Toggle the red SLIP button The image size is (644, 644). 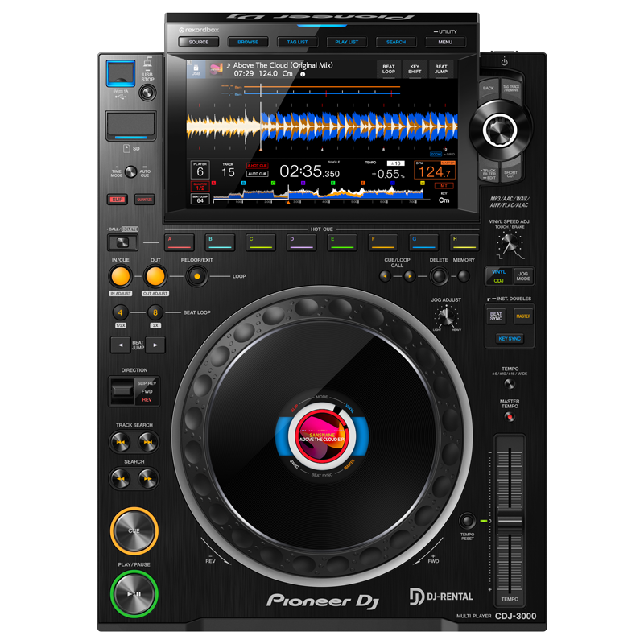tap(118, 200)
